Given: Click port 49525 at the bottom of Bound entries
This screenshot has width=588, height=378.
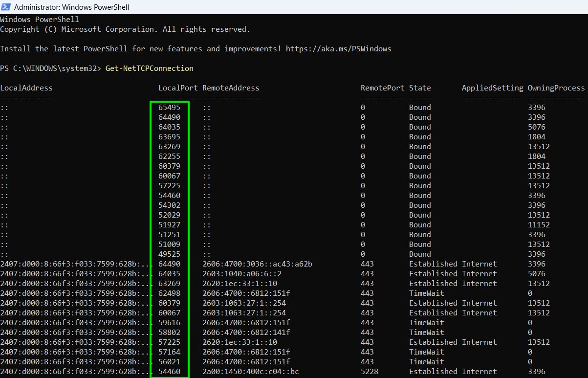Looking at the screenshot, I should point(170,254).
